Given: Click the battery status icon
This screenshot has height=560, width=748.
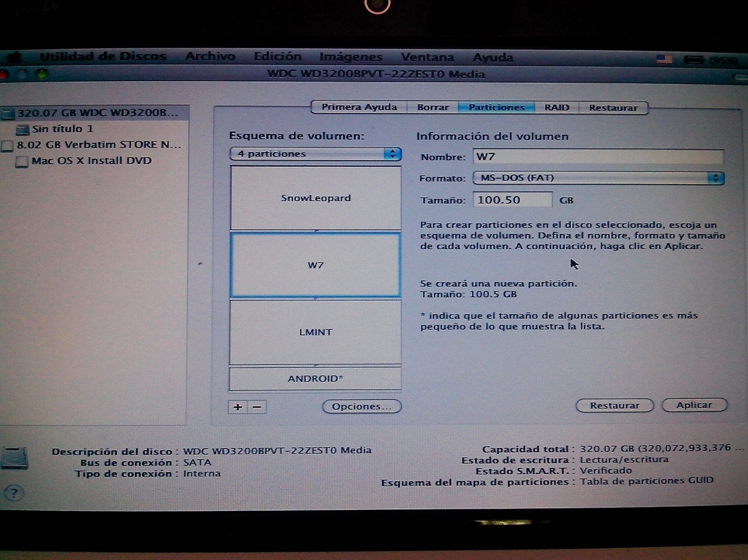Looking at the screenshot, I should coord(694,60).
